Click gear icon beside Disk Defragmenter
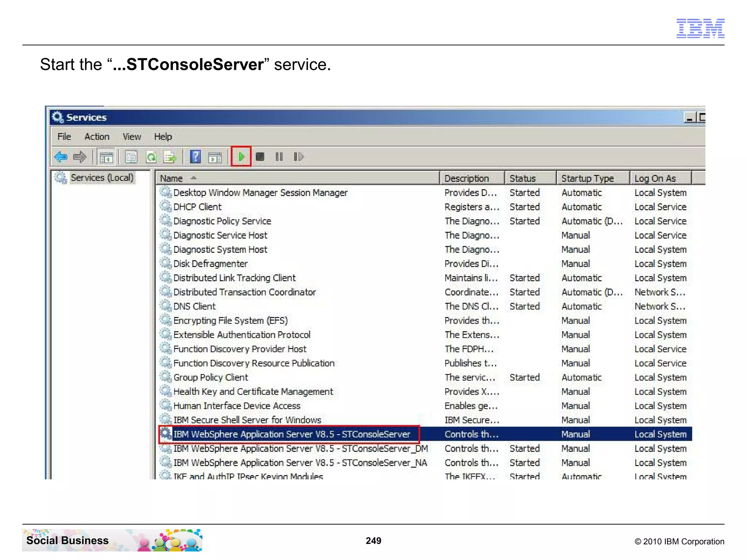747x560 pixels. point(166,263)
